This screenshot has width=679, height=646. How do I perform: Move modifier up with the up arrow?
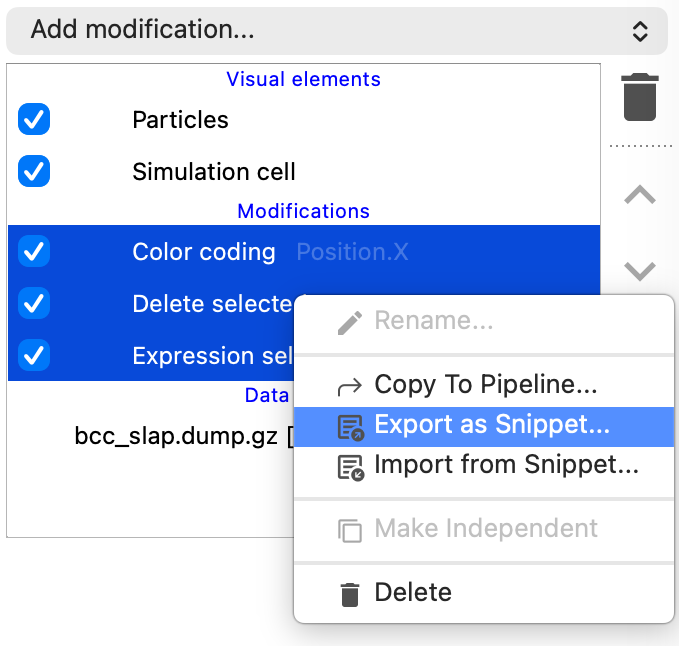point(640,196)
